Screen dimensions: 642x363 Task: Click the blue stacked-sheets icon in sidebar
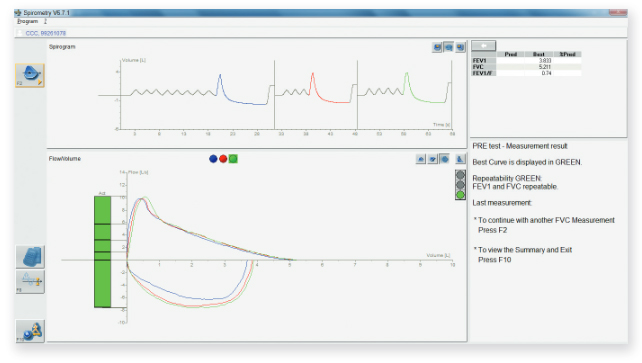point(30,257)
